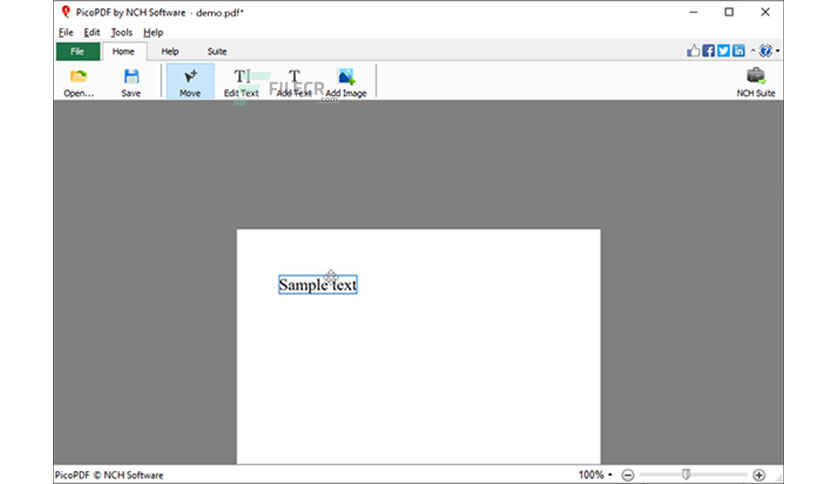Screen dimensions: 836x484
Task: Open the Tools menu
Action: pos(121,32)
